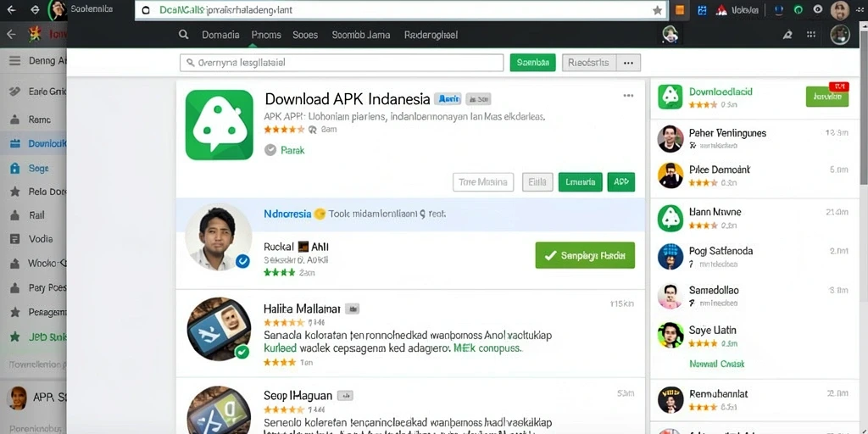Open the apps grid icon in dark navbar
868x434 pixels.
pyautogui.click(x=811, y=34)
